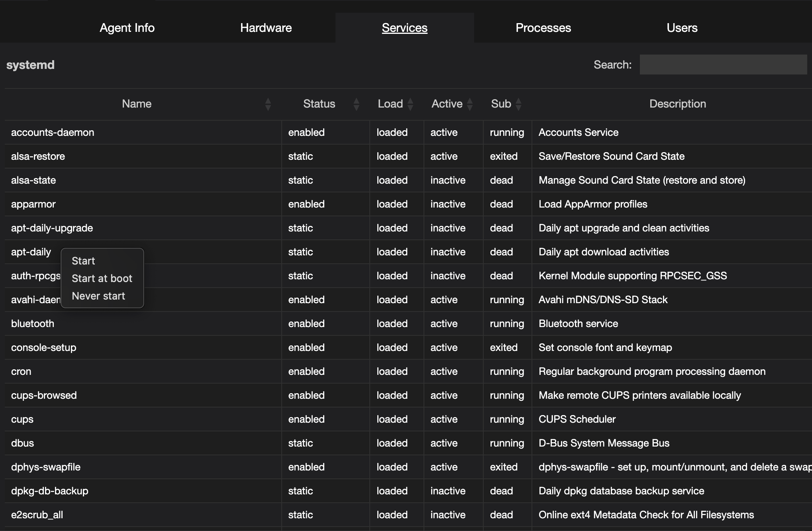Sort by Load column arrows

pyautogui.click(x=410, y=104)
